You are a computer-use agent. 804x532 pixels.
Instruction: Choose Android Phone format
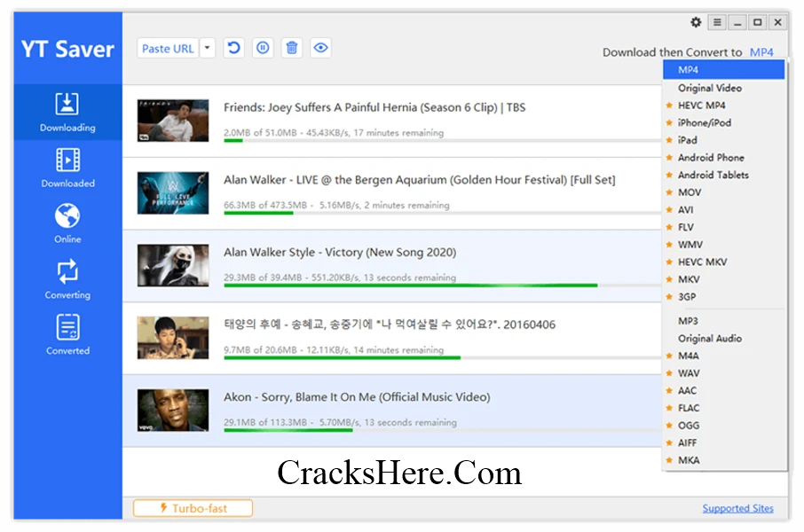pos(723,157)
